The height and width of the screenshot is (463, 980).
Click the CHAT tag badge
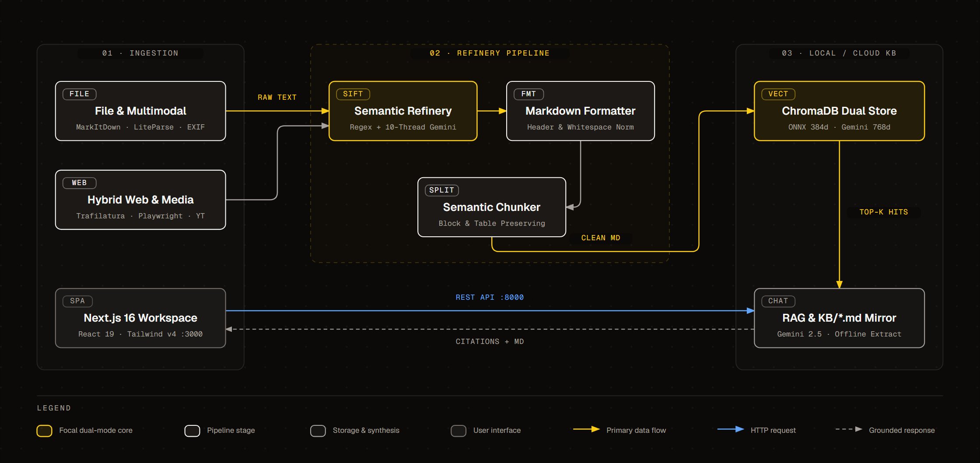(778, 301)
